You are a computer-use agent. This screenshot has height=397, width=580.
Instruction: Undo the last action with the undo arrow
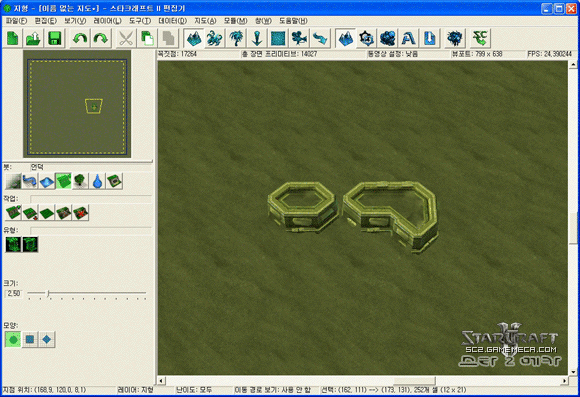pos(80,38)
